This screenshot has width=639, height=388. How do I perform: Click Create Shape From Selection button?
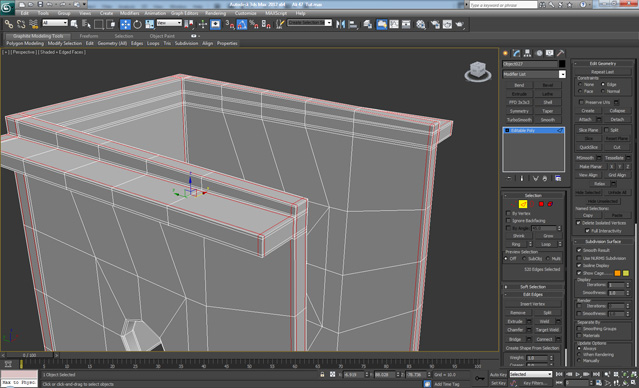coord(532,348)
